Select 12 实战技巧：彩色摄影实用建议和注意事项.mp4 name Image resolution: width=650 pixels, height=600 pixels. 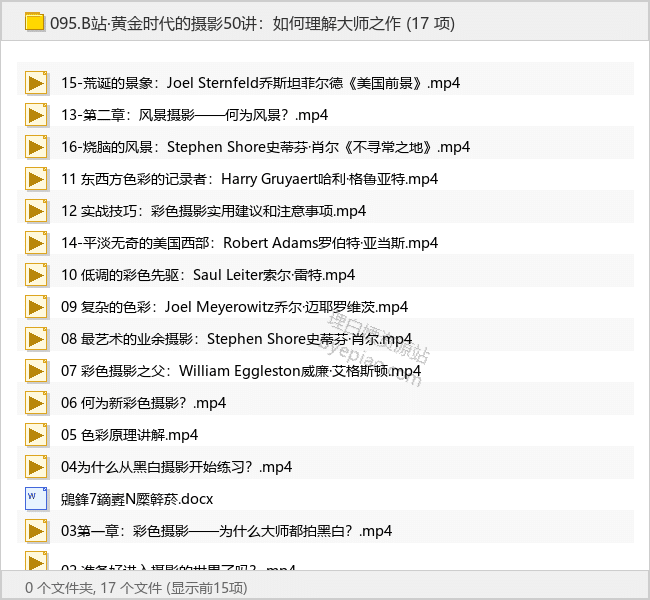pyautogui.click(x=213, y=211)
